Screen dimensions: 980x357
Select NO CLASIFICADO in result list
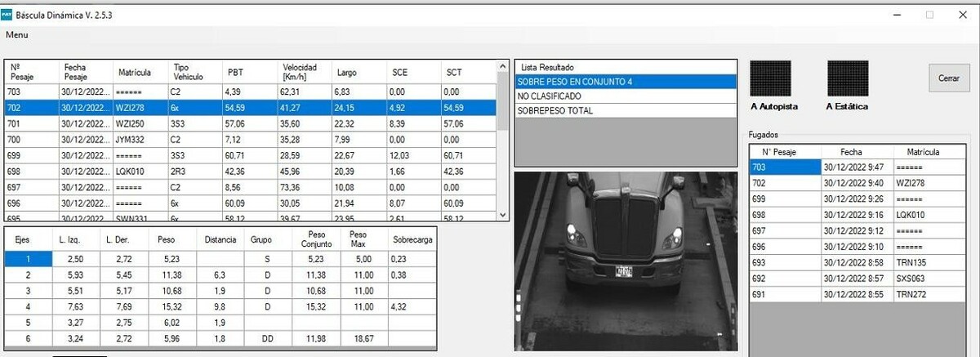[626, 96]
